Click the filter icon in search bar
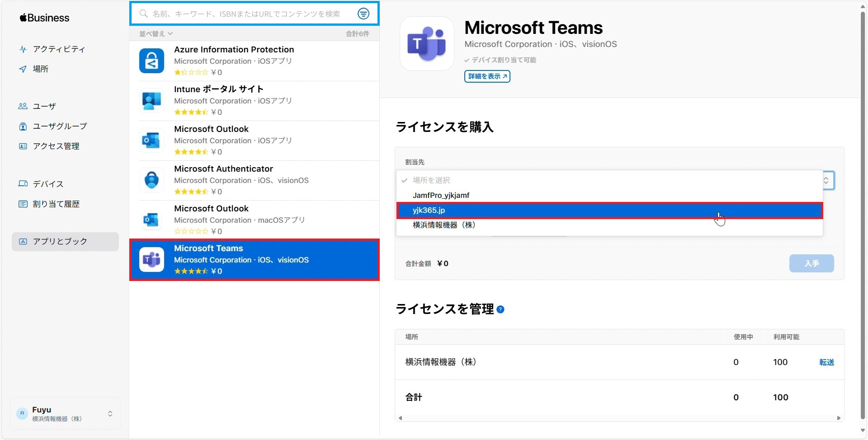The image size is (868, 440). click(363, 14)
